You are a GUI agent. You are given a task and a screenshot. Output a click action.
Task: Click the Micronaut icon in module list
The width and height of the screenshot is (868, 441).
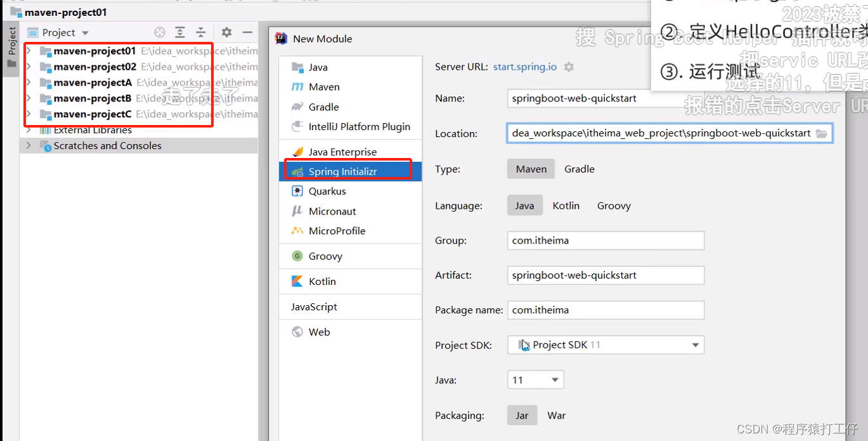[297, 211]
